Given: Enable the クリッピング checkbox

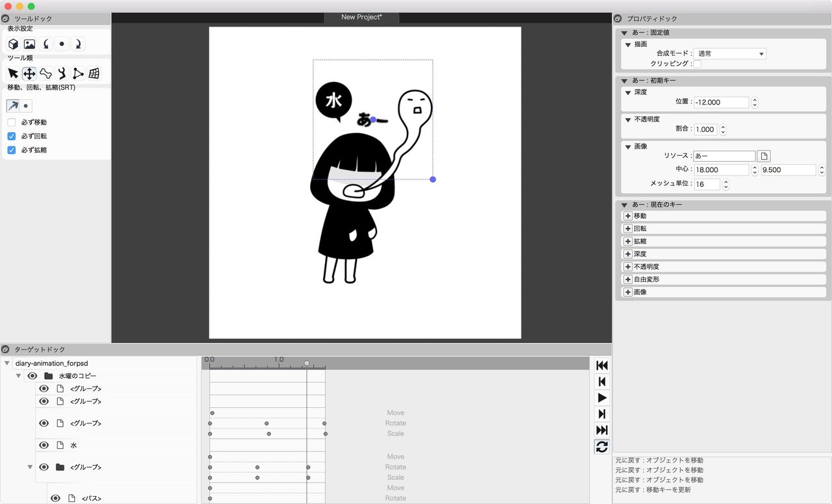Looking at the screenshot, I should [697, 64].
